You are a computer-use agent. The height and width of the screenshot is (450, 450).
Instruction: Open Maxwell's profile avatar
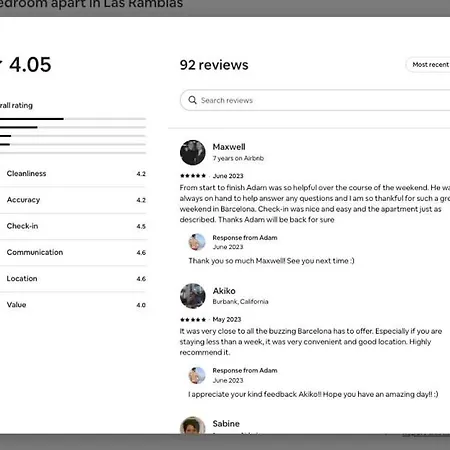(x=193, y=152)
